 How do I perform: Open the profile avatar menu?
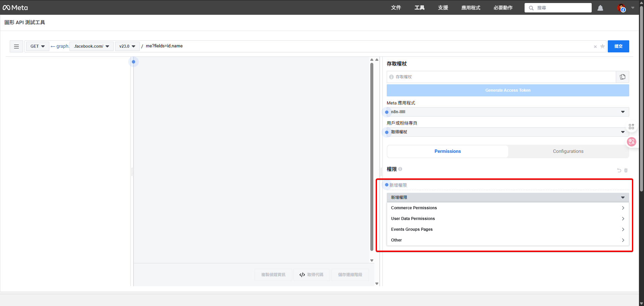tap(622, 8)
